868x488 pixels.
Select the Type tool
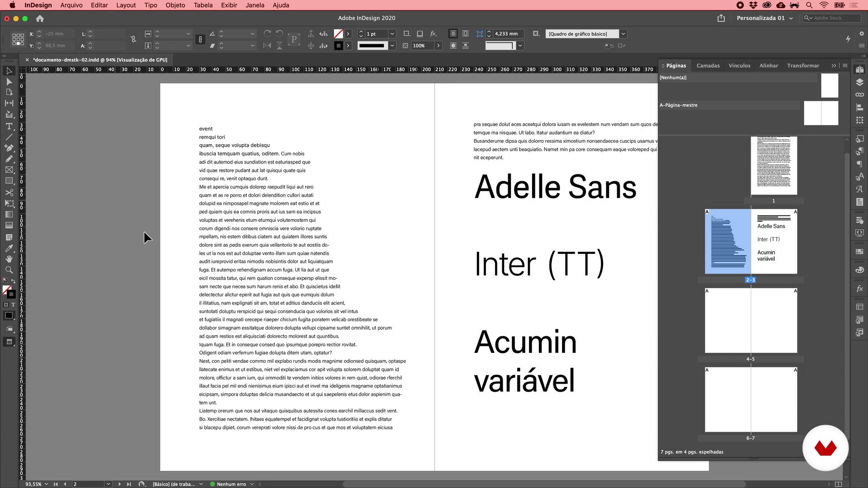[x=9, y=127]
